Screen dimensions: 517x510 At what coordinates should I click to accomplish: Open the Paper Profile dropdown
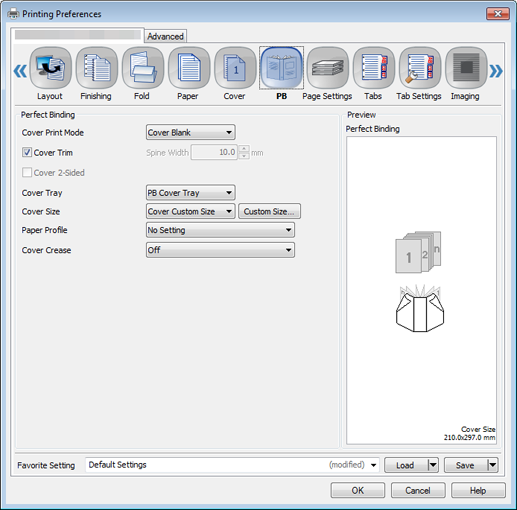(220, 230)
